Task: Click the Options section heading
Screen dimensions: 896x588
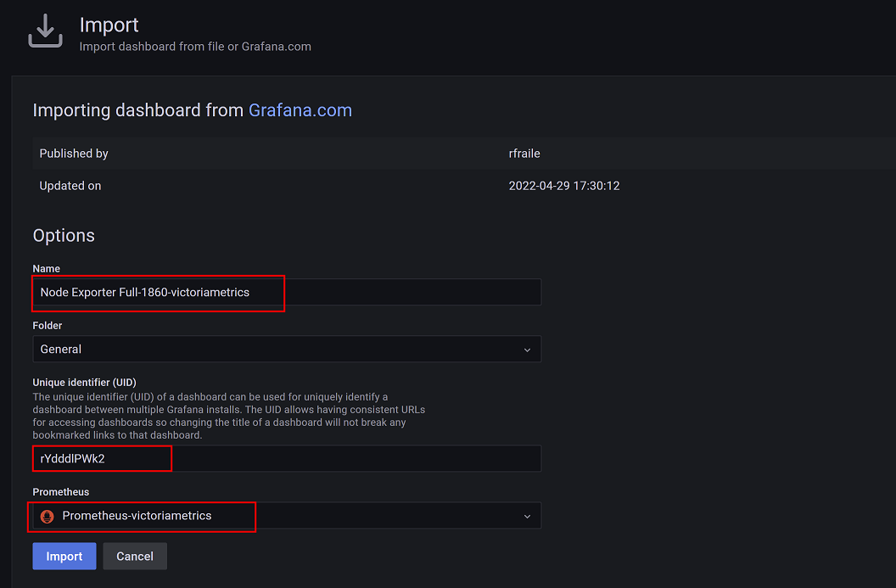Action: click(x=64, y=236)
